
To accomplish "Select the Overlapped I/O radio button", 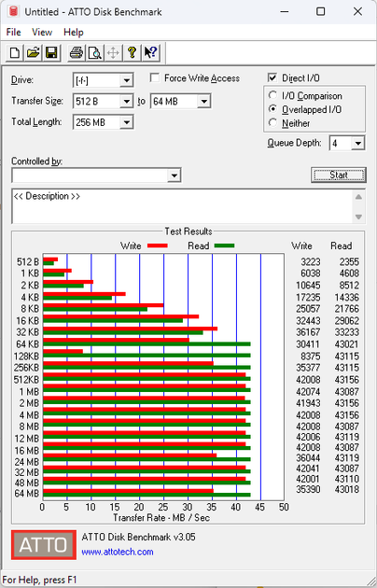I will click(x=272, y=109).
